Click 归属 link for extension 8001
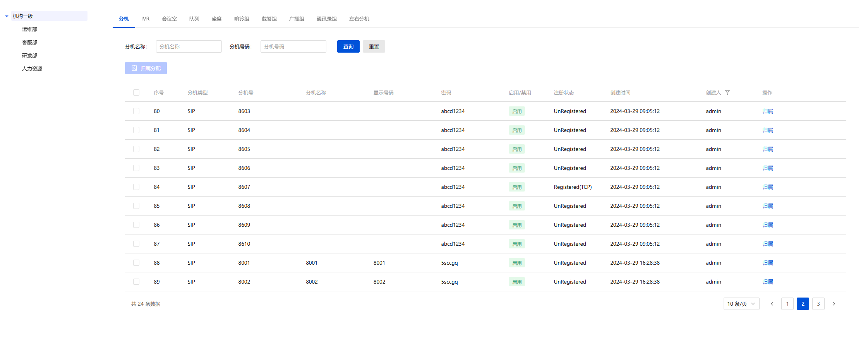The width and height of the screenshot is (868, 349). [767, 263]
